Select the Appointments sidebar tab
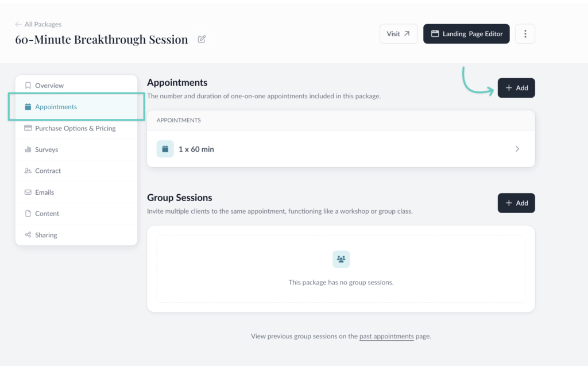The height and width of the screenshot is (366, 588). click(x=56, y=107)
